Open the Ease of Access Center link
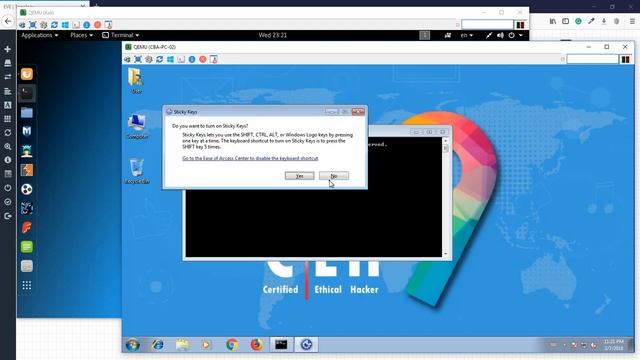 250,158
